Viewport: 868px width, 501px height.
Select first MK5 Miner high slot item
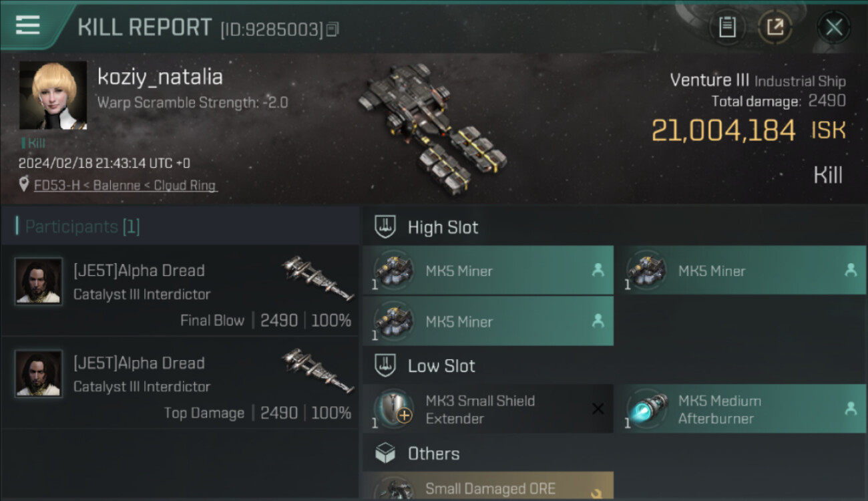click(x=488, y=271)
